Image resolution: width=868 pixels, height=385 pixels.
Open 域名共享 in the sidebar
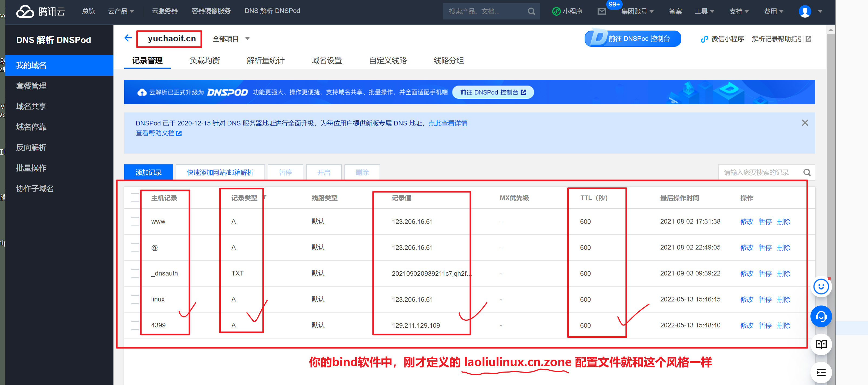tap(31, 106)
